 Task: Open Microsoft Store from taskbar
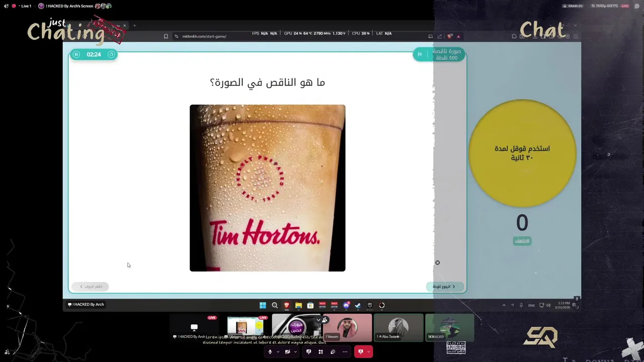tap(310, 305)
